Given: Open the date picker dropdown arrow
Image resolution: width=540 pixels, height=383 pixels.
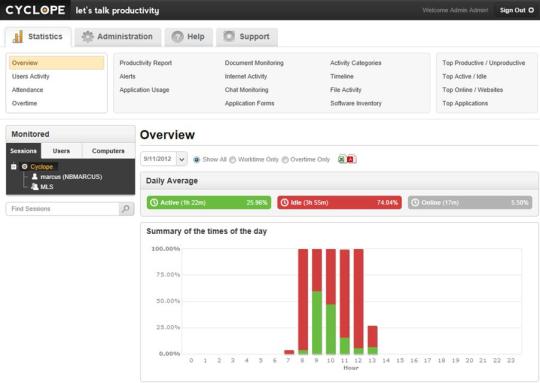Looking at the screenshot, I should [x=182, y=159].
